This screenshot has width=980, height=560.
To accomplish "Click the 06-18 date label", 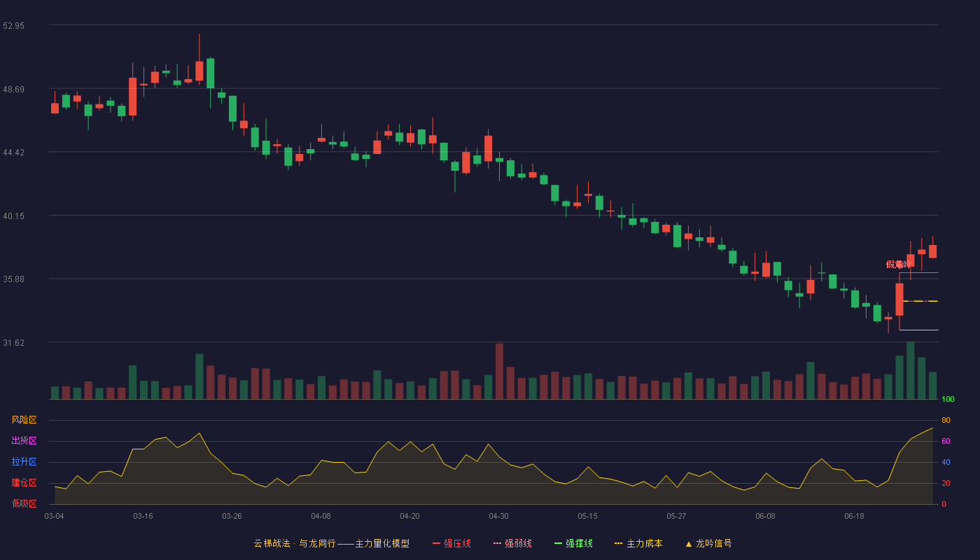I will tap(854, 516).
